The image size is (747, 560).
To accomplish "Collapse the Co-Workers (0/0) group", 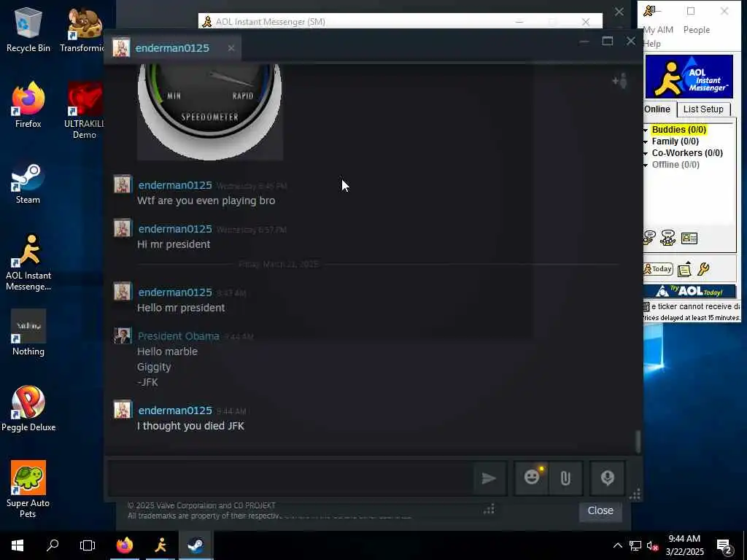I will point(646,154).
